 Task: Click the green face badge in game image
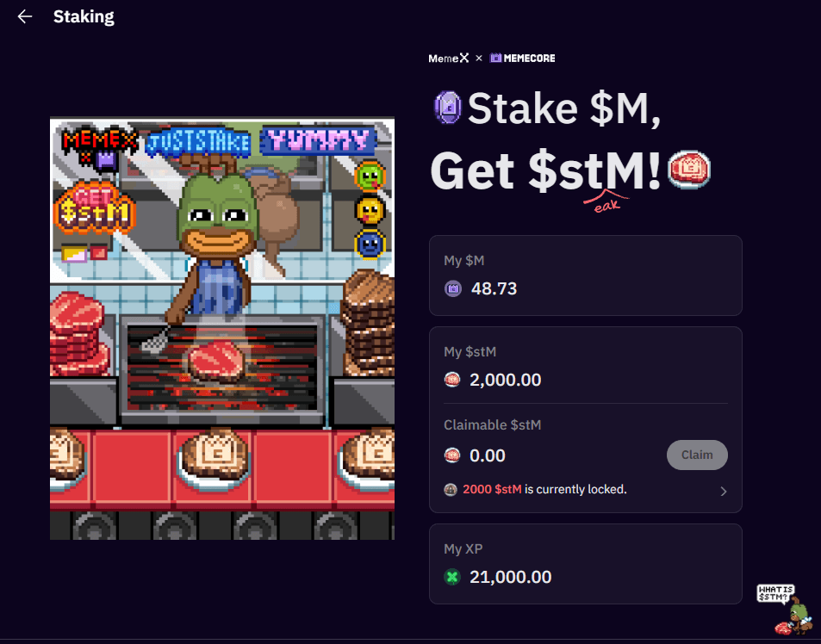(370, 176)
